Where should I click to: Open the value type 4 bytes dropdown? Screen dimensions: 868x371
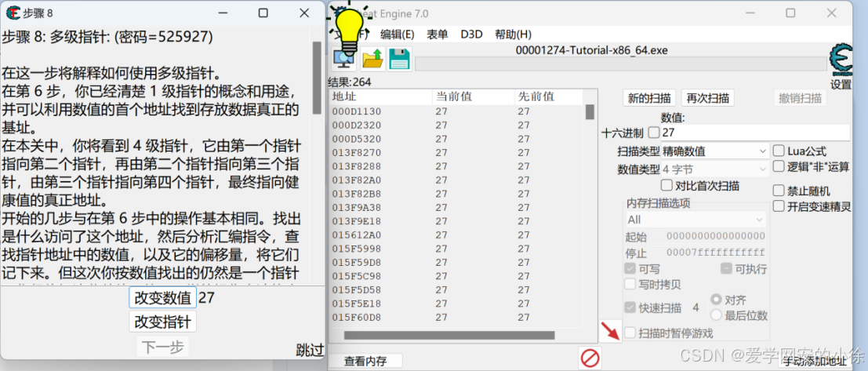coord(714,169)
